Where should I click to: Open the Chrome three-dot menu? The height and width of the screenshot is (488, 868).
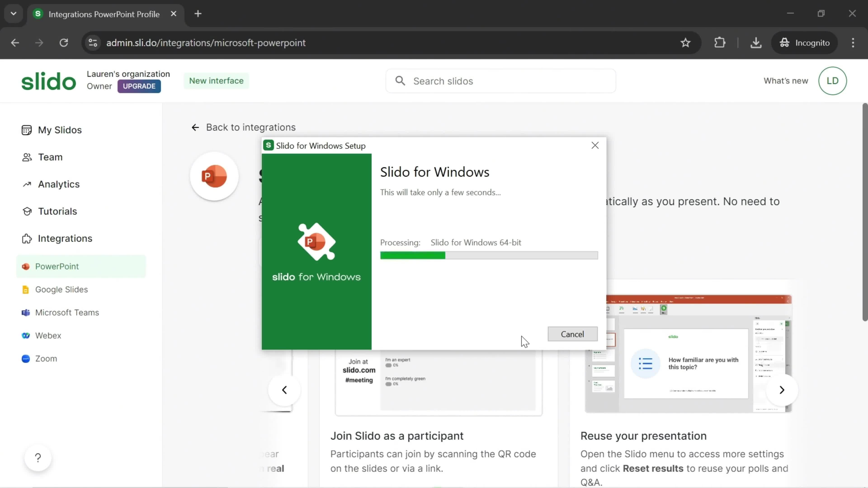(x=853, y=43)
